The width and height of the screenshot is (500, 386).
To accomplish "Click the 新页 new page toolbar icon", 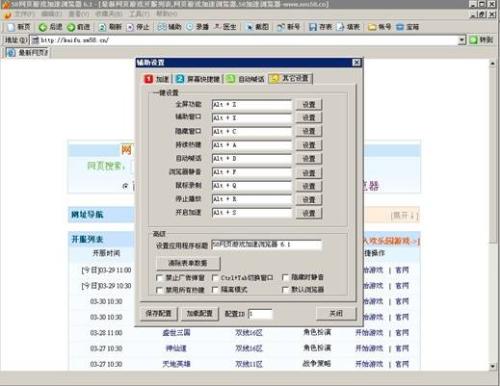I will pos(12,27).
